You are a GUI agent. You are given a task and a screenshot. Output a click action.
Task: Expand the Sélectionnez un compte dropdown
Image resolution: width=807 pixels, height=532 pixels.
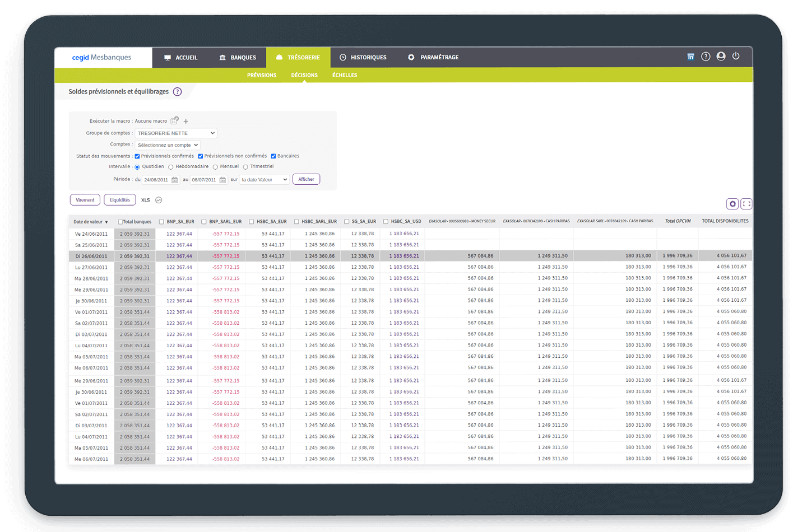(168, 145)
